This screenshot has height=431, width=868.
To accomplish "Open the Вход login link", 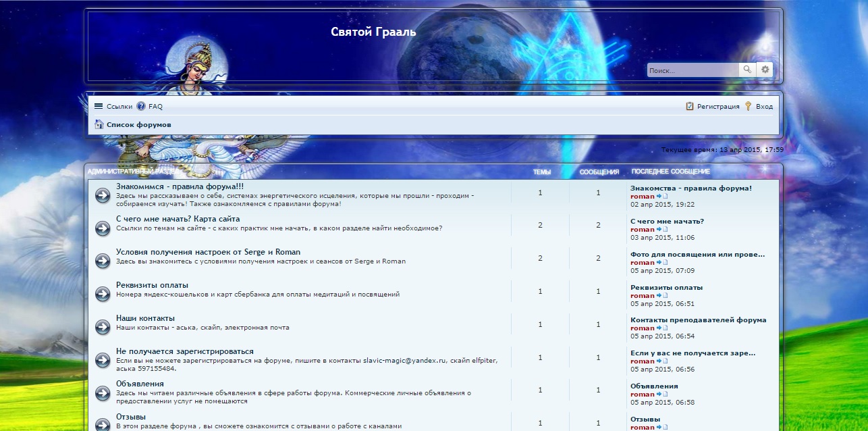I will [x=764, y=106].
